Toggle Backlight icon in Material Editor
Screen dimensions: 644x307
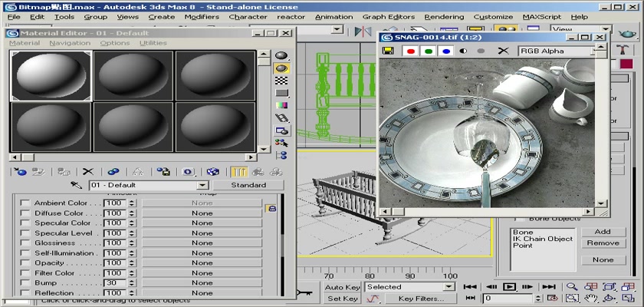[x=281, y=68]
